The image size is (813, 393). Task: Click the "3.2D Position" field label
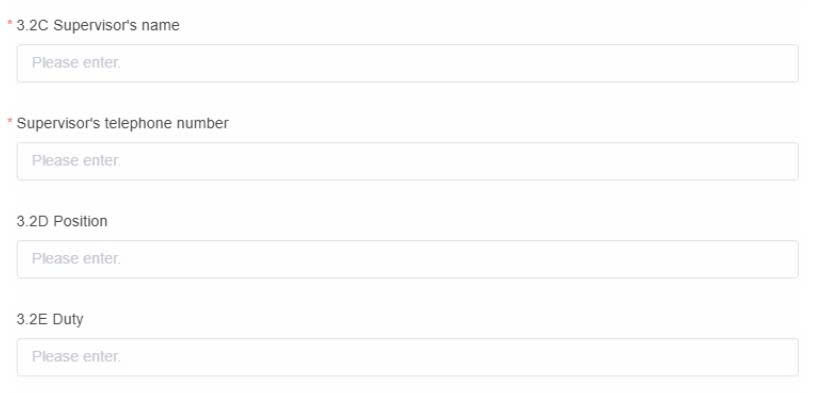click(x=62, y=221)
